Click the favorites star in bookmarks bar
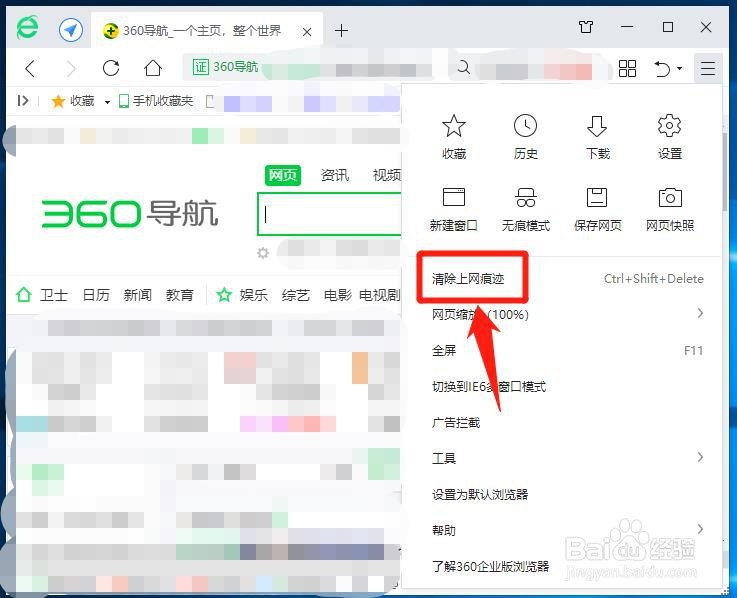Screen dimensions: 737x598 pyautogui.click(x=58, y=101)
